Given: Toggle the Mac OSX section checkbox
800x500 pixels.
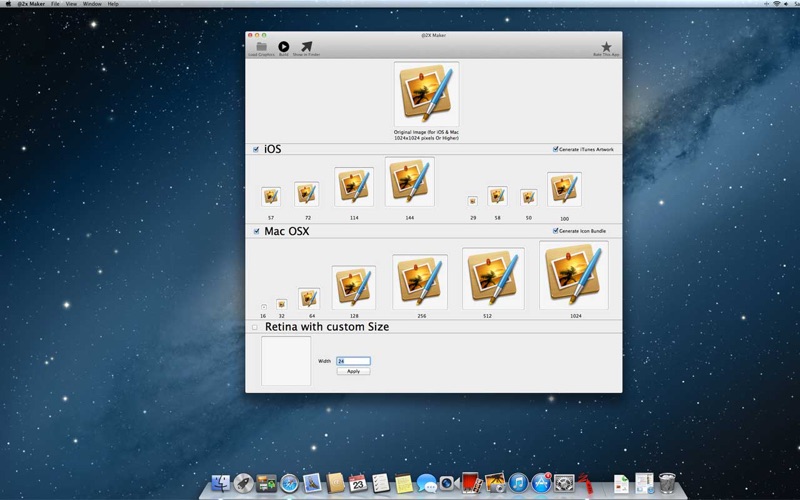Looking at the screenshot, I should coord(256,232).
